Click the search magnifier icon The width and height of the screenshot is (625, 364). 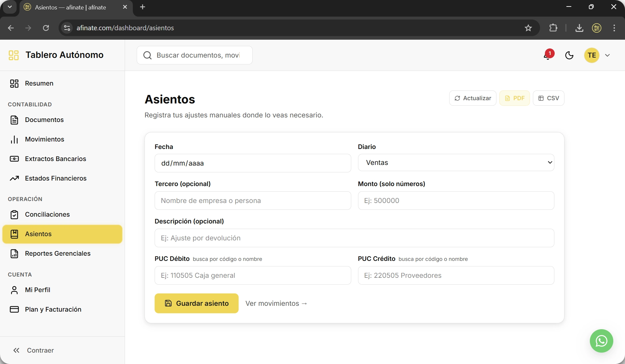coord(147,55)
